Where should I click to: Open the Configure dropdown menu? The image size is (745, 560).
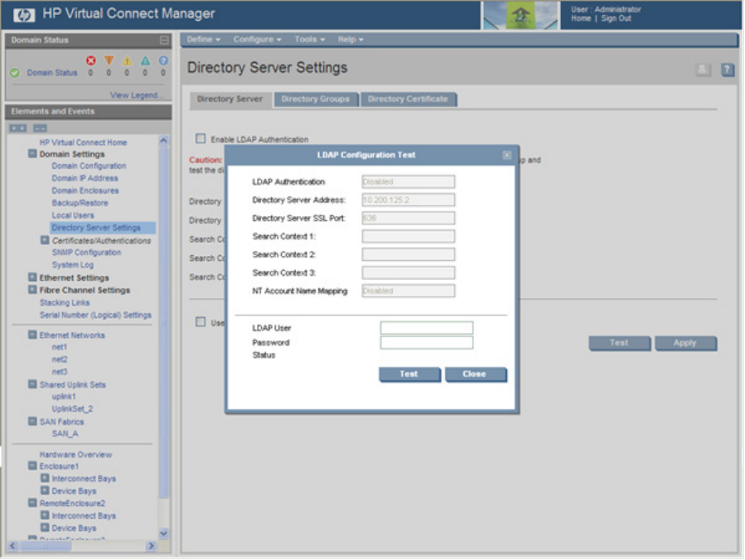[x=257, y=39]
